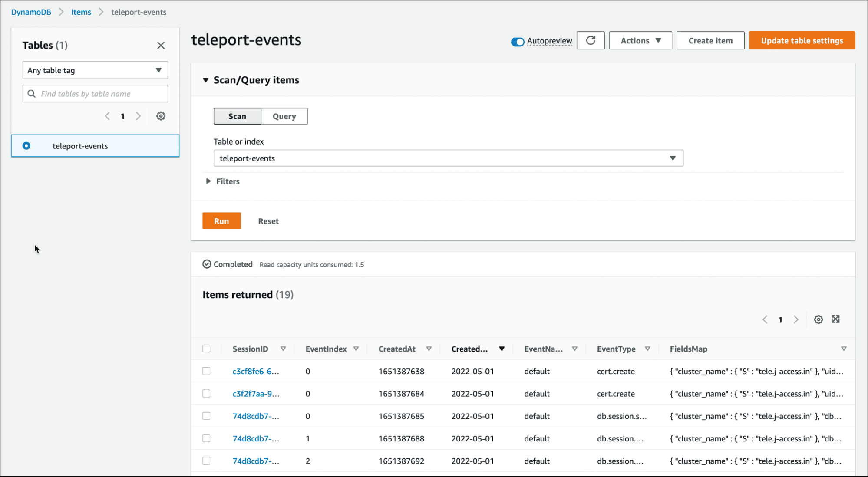The width and height of the screenshot is (868, 477).
Task: Close the Tables side panel
Action: pos(161,45)
